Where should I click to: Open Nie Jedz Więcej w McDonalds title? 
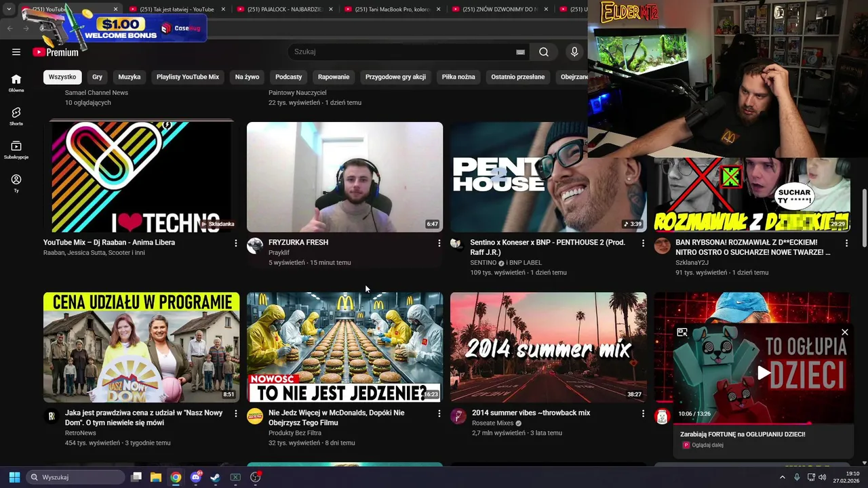(x=336, y=418)
